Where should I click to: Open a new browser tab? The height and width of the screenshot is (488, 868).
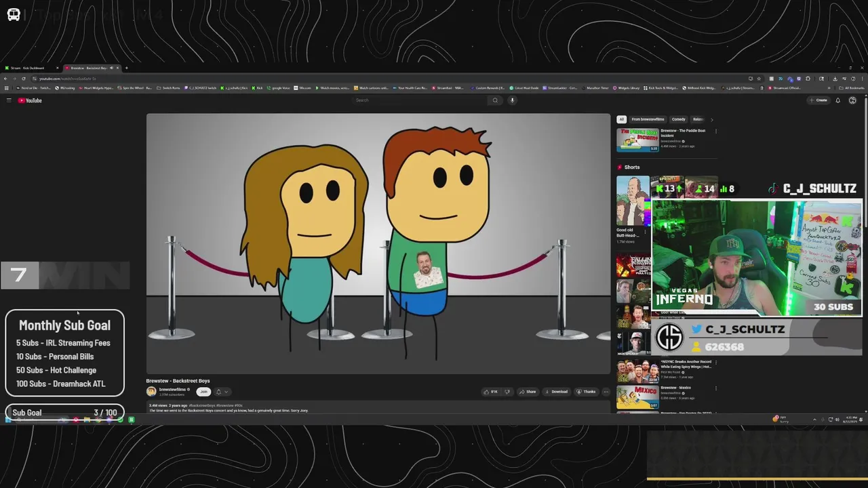click(x=126, y=68)
